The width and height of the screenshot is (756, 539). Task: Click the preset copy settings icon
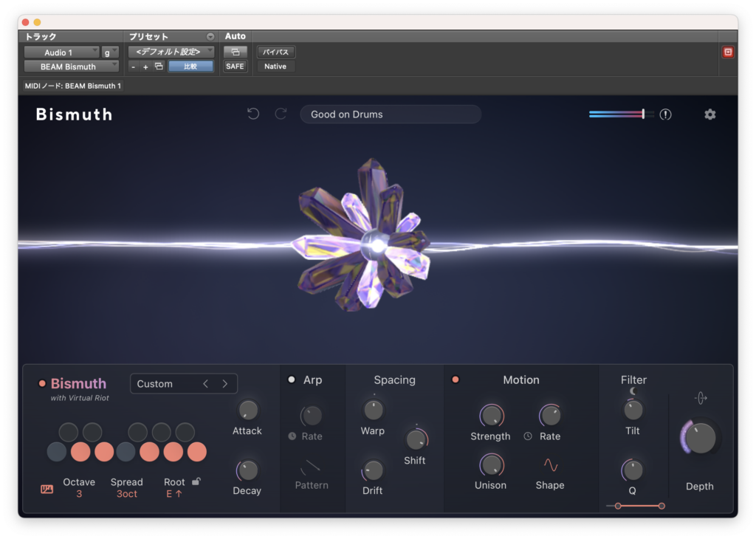159,66
